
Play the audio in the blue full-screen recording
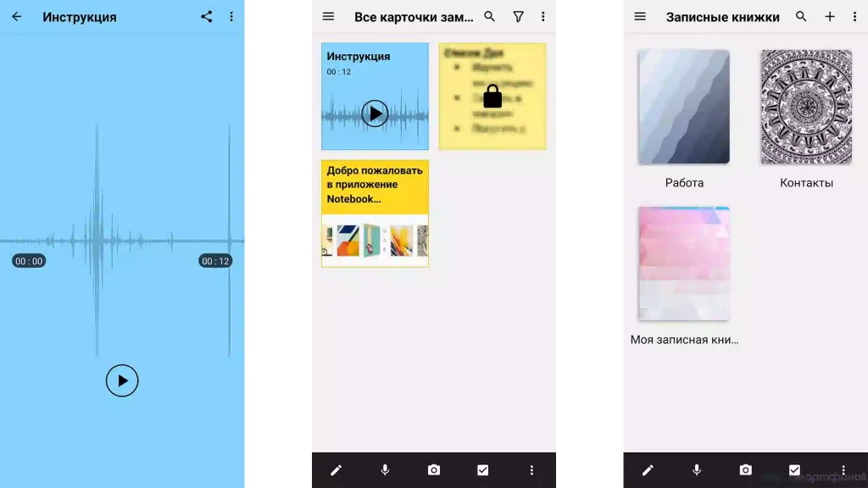[122, 380]
